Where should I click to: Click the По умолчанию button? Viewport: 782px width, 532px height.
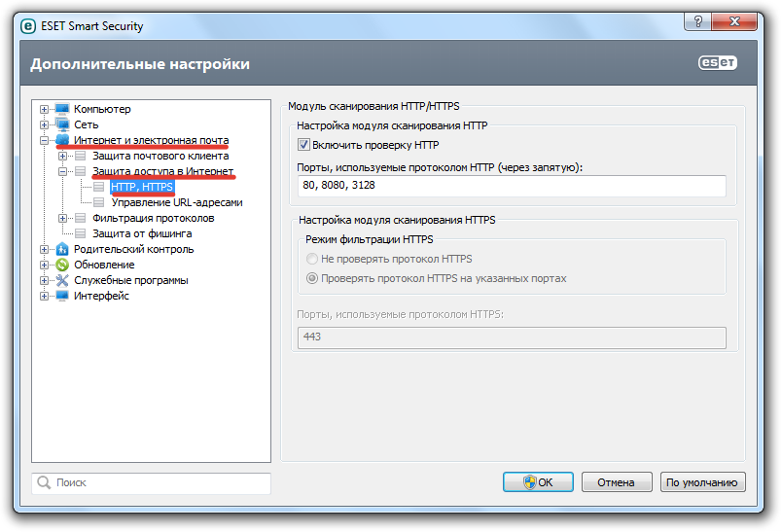pyautogui.click(x=703, y=481)
